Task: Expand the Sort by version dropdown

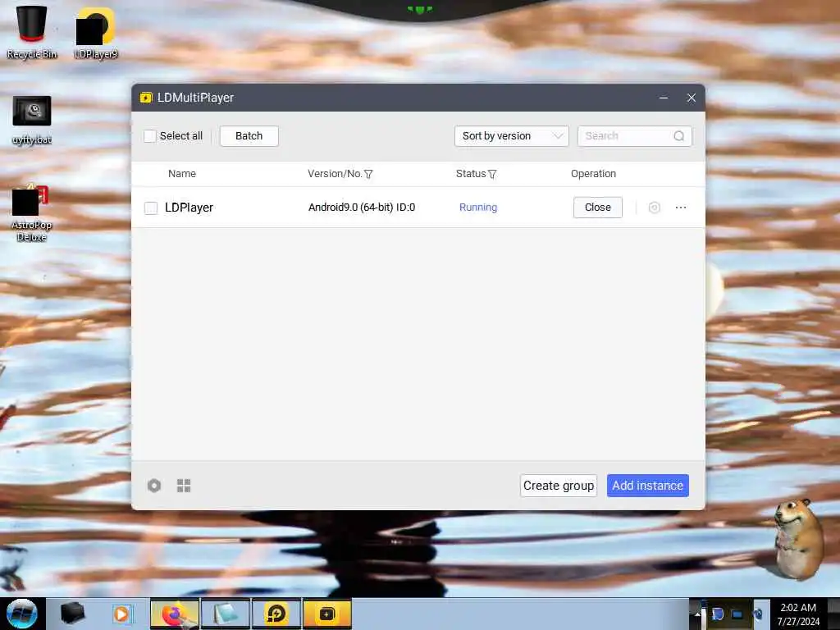Action: pyautogui.click(x=512, y=136)
